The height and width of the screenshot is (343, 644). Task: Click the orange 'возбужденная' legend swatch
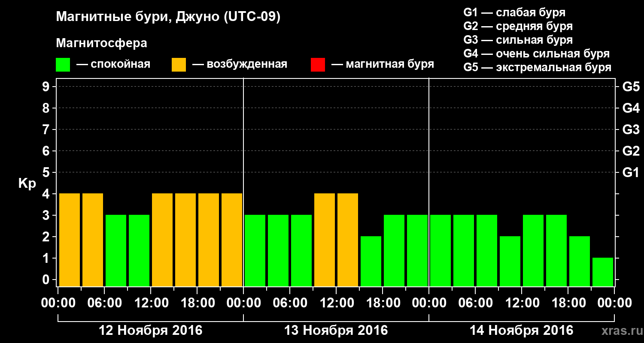pyautogui.click(x=179, y=65)
